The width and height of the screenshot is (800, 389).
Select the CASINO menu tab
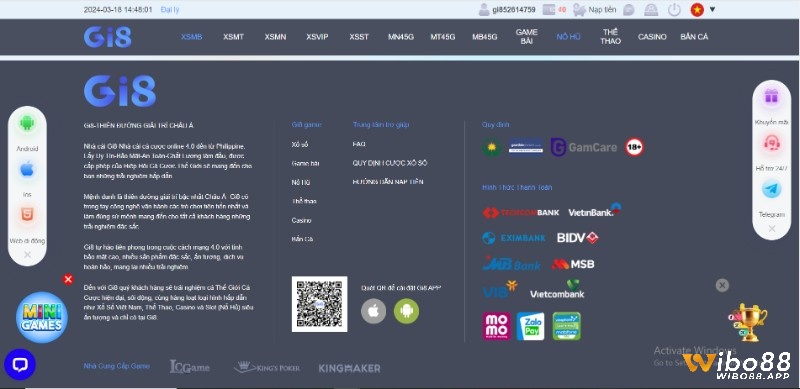pos(652,37)
